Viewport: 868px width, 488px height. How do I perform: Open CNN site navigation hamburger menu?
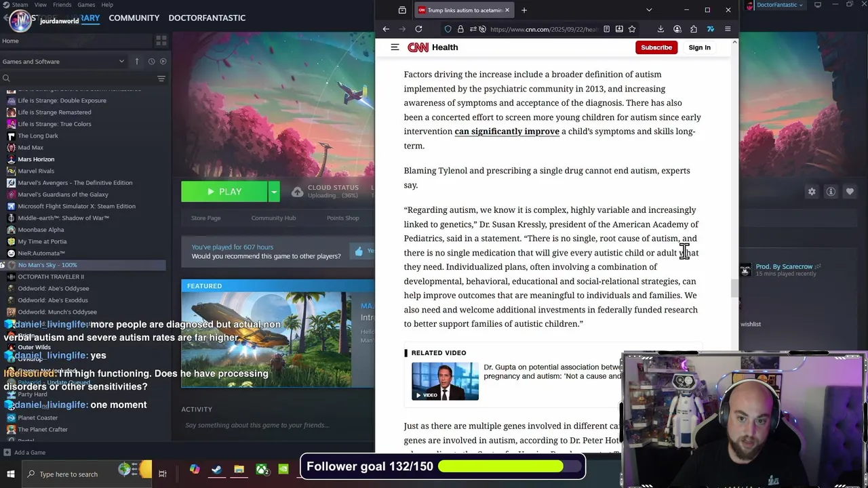[395, 47]
